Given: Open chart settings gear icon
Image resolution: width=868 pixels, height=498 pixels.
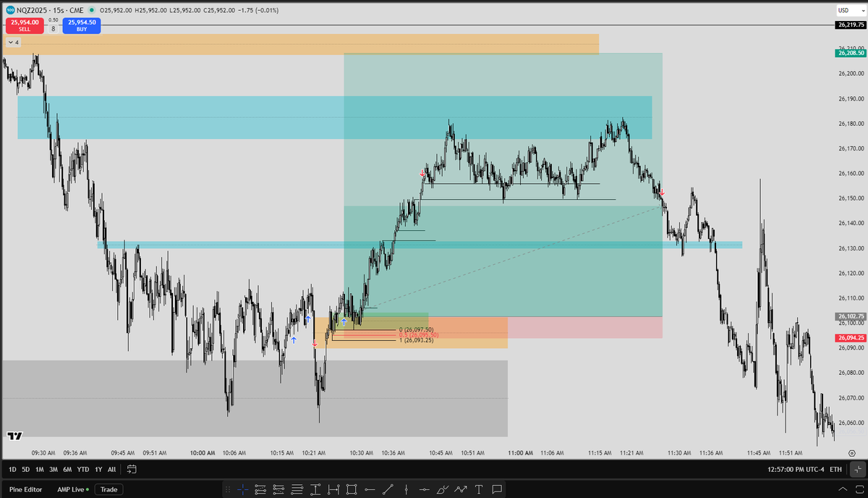Looking at the screenshot, I should [x=851, y=452].
